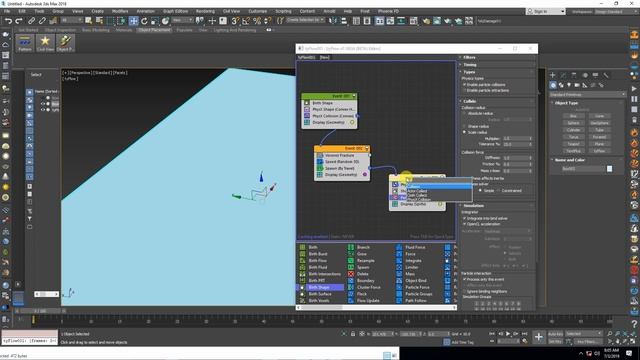Select the Constrained solver option
Viewport: 640px width, 360px height.
pos(499,191)
